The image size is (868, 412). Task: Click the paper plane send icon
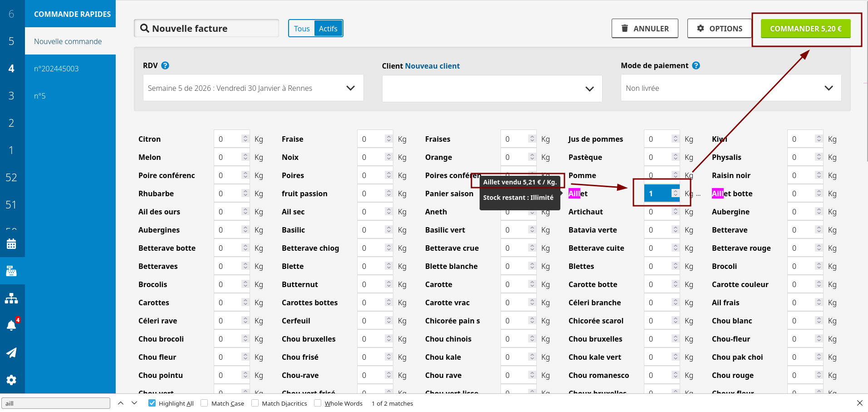[11, 352]
